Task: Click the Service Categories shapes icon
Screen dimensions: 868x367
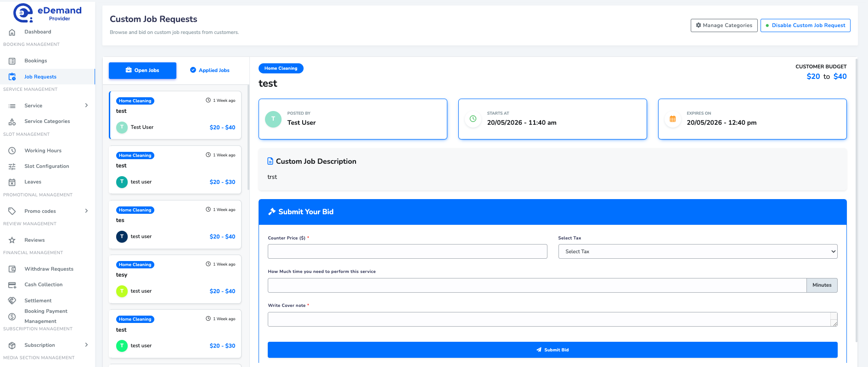Action: [x=12, y=122]
